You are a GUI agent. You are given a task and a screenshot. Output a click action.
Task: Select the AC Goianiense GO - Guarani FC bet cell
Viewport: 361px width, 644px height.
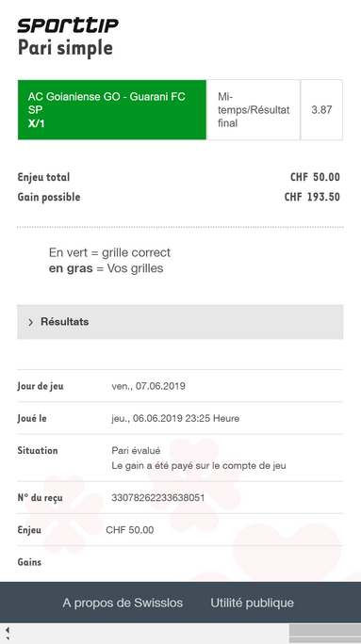(x=112, y=109)
